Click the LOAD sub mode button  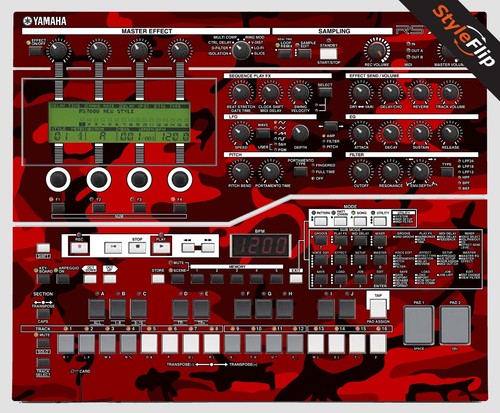point(340,279)
